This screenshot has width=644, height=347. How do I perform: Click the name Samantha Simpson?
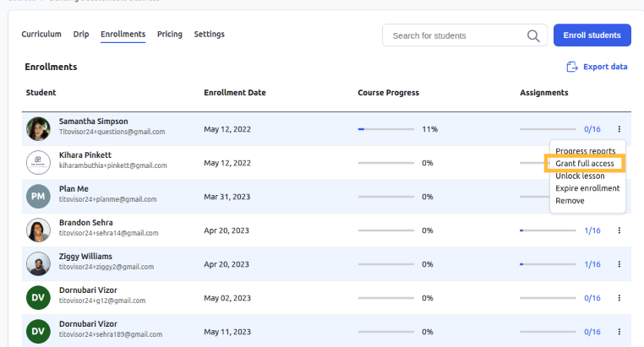93,122
